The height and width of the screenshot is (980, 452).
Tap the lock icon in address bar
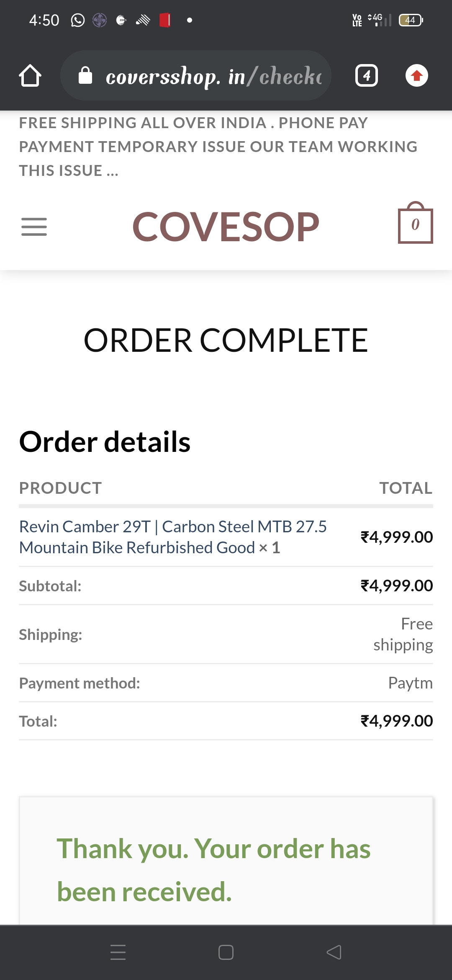[x=85, y=76]
